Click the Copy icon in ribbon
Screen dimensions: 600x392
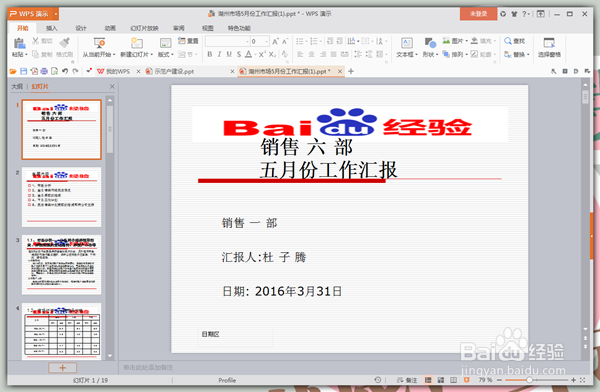36,54
